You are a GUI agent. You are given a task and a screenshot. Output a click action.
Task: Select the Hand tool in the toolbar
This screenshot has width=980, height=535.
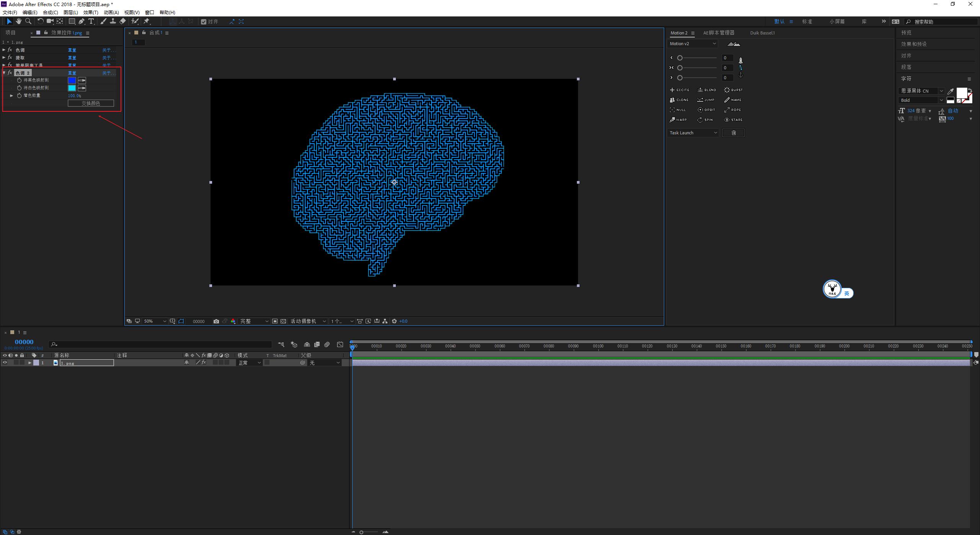[x=18, y=21]
